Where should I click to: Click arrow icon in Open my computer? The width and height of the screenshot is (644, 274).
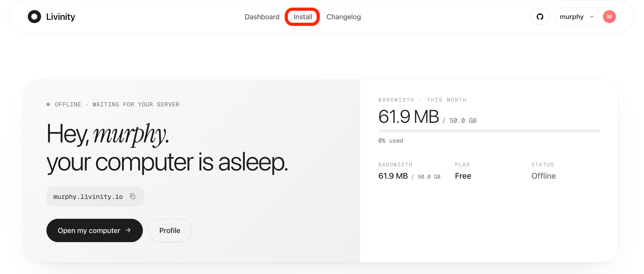tap(128, 230)
